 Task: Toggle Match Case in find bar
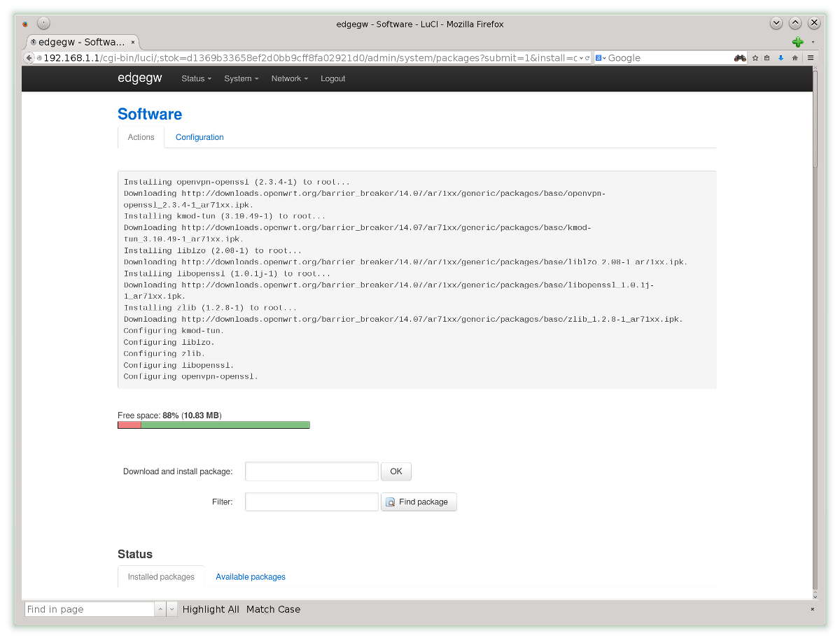coord(273,609)
